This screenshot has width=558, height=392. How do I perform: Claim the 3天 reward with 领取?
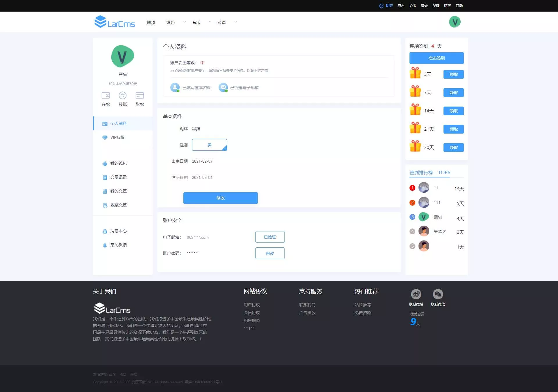click(453, 74)
